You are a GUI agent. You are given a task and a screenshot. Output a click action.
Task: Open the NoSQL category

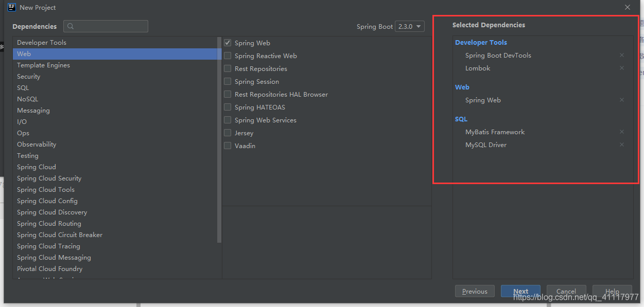point(115,99)
